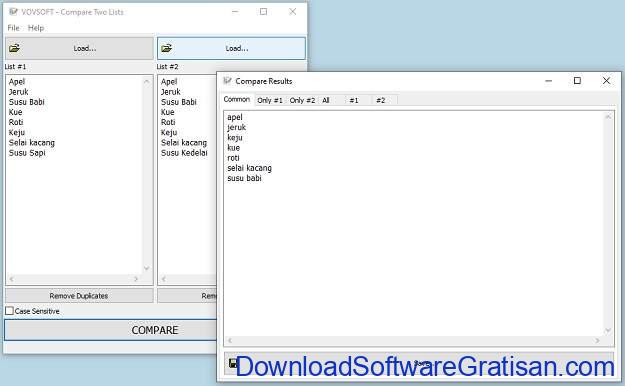Click 'keju' in Common results

point(235,138)
